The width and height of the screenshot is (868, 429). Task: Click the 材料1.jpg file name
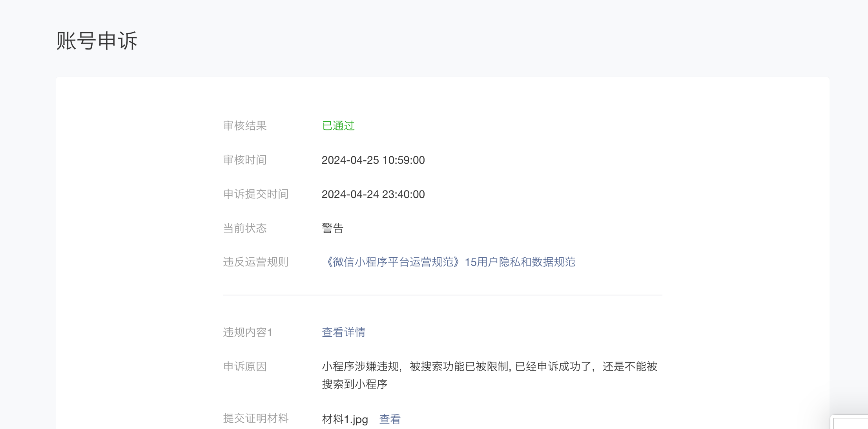[x=345, y=419]
